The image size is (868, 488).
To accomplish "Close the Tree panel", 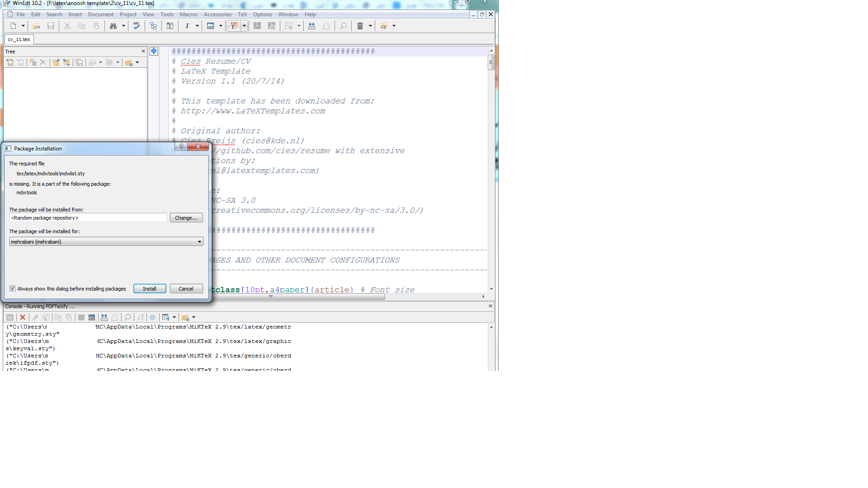I will [143, 52].
